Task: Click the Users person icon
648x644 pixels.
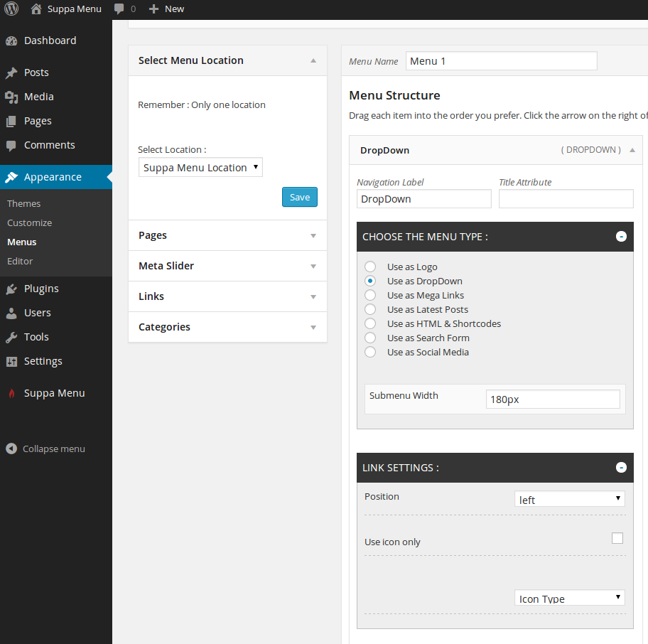Action: click(11, 313)
